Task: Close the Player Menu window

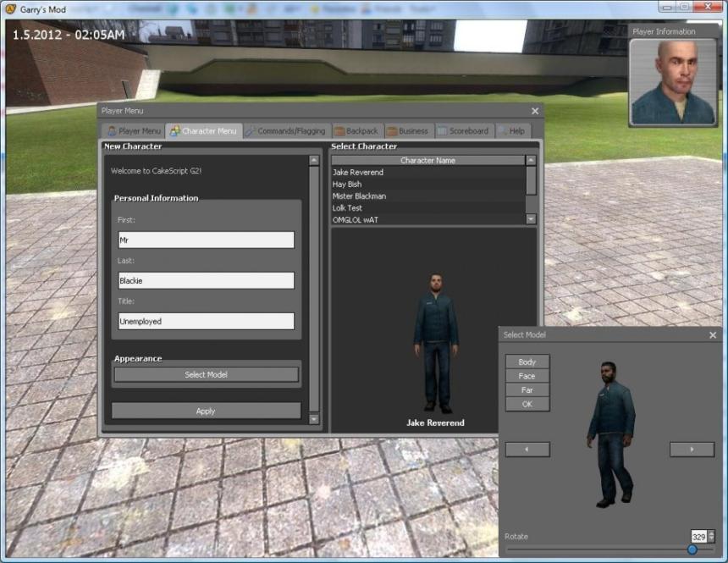Action: pyautogui.click(x=535, y=111)
